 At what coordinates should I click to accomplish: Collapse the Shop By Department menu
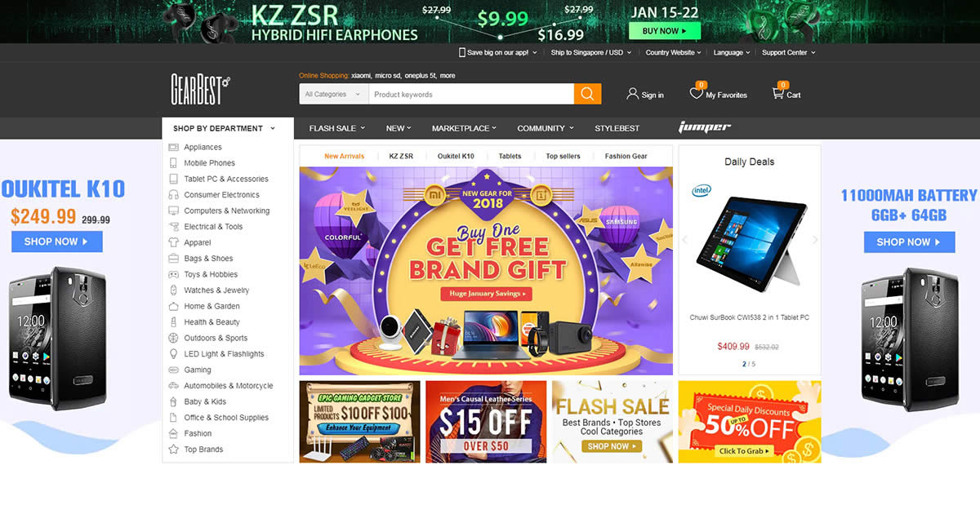[x=224, y=128]
